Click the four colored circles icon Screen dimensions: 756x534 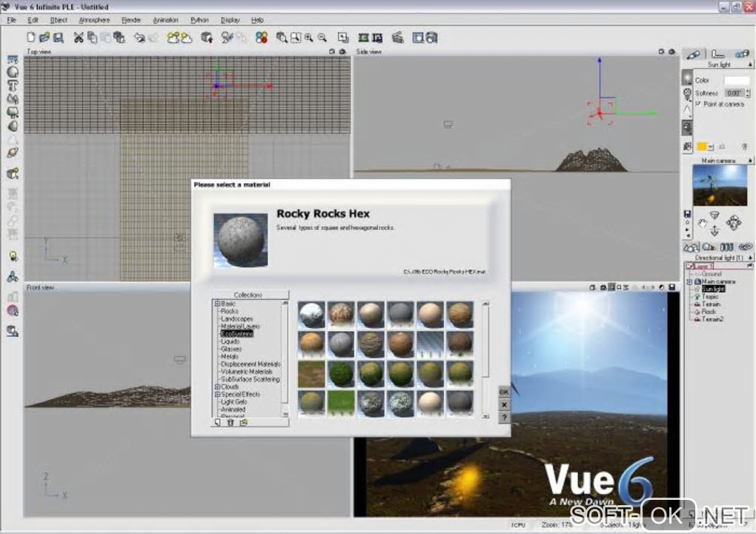[x=262, y=38]
